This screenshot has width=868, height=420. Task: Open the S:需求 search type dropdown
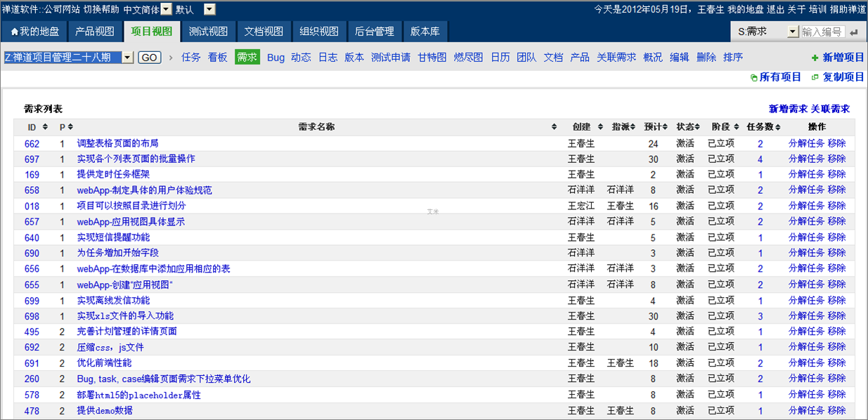click(792, 32)
